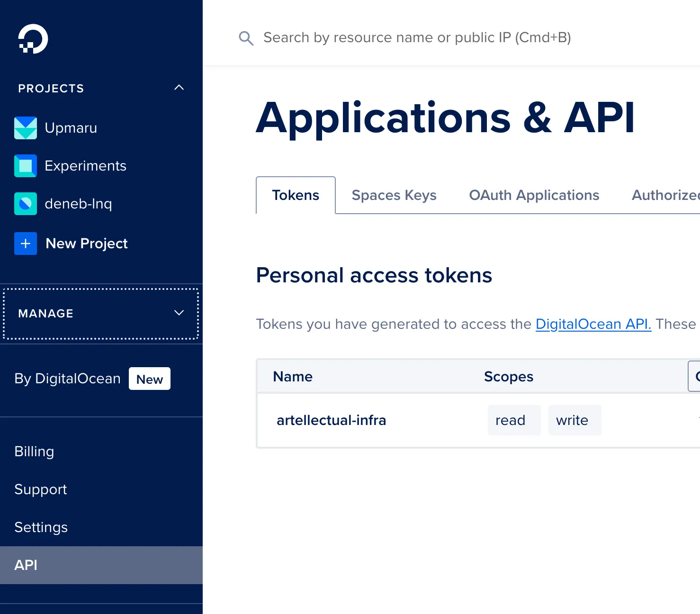
Task: Click the Personal access tokens heading
Action: (374, 275)
